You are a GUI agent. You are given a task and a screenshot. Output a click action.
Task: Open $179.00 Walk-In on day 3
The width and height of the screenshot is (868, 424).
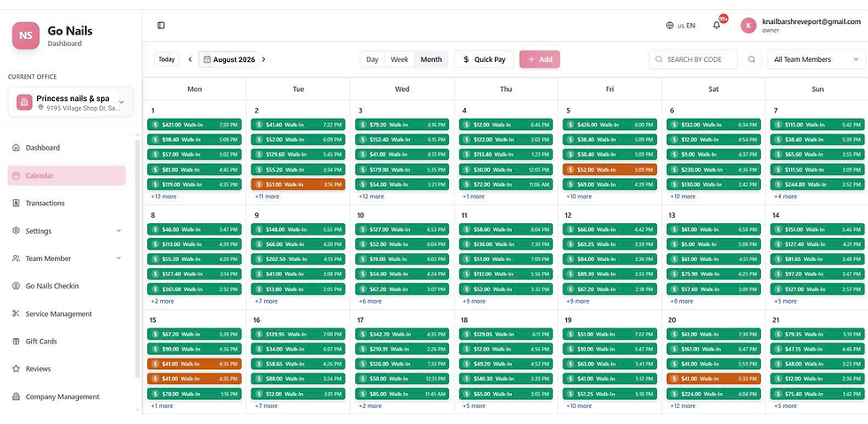402,169
